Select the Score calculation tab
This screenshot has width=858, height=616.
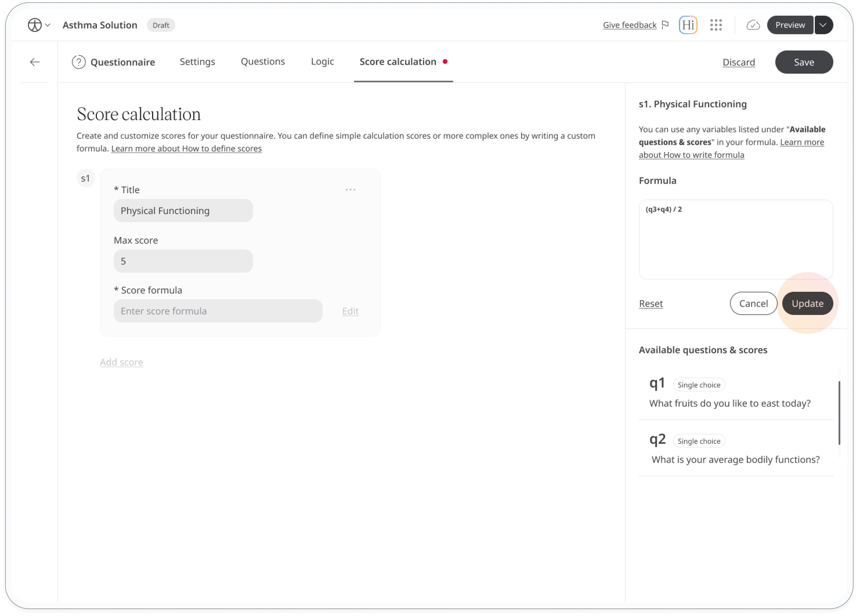pos(403,62)
